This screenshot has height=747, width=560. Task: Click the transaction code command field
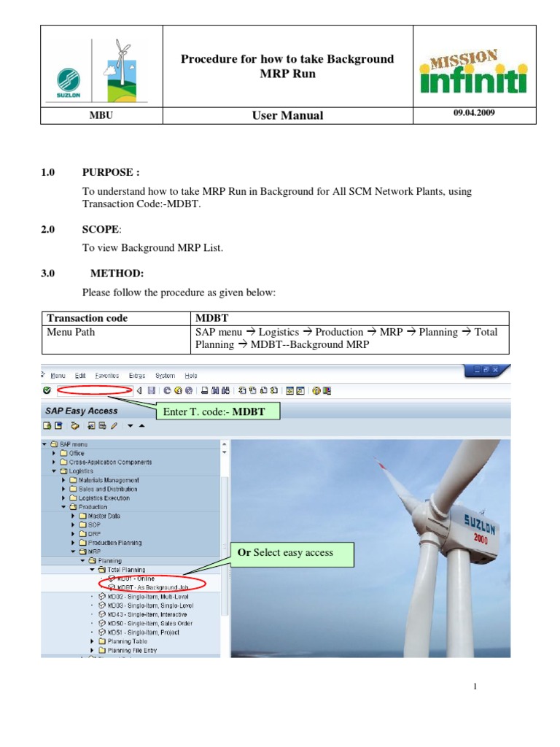pyautogui.click(x=95, y=391)
